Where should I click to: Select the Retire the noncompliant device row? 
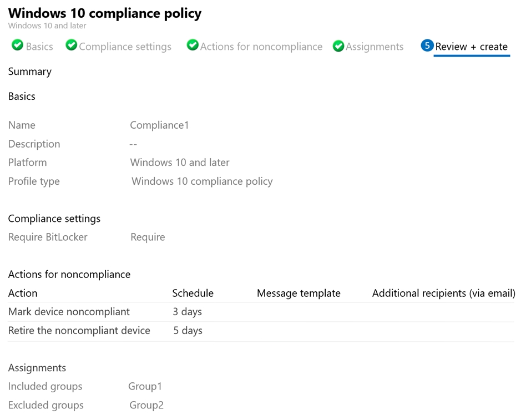coord(261,331)
